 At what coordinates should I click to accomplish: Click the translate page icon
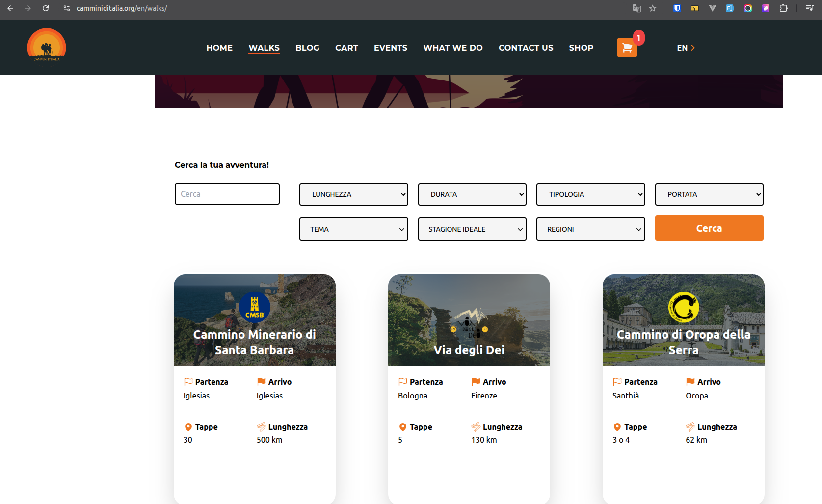(x=637, y=8)
